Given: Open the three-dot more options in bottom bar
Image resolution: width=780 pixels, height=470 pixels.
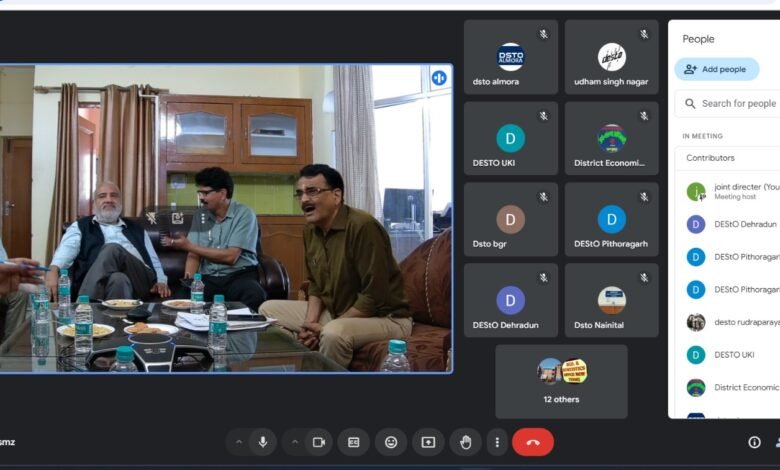Looking at the screenshot, I should pyautogui.click(x=497, y=442).
